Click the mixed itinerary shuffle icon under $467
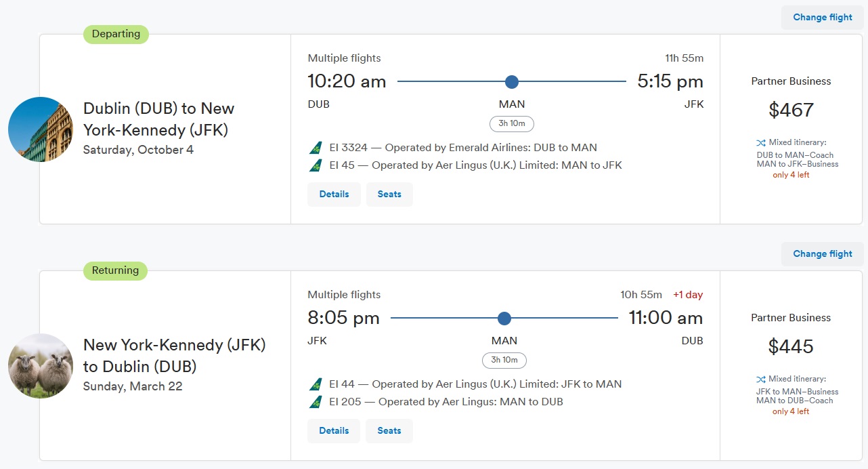The height and width of the screenshot is (469, 868). [761, 143]
